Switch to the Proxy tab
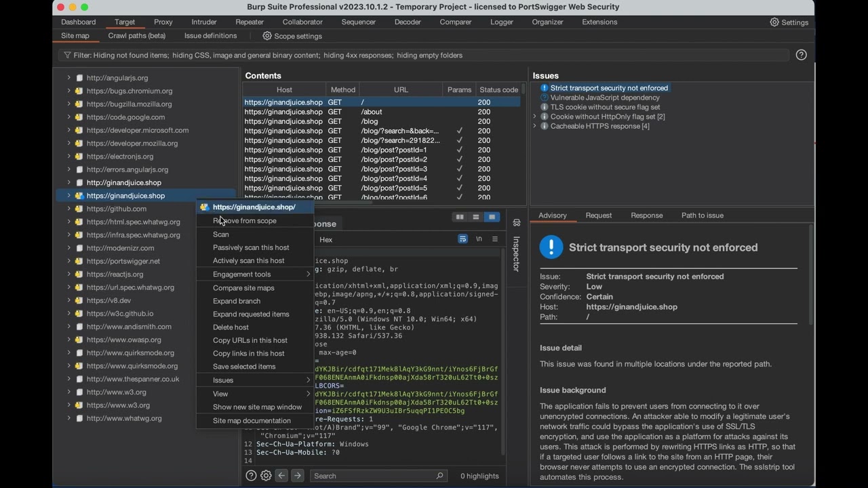The height and width of the screenshot is (488, 868). pos(163,22)
